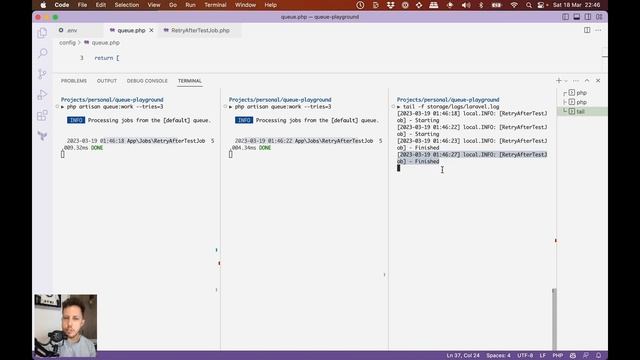Focus the tail -f laravel.log terminal pane
Viewport: 640px width, 360px height.
tap(472, 220)
